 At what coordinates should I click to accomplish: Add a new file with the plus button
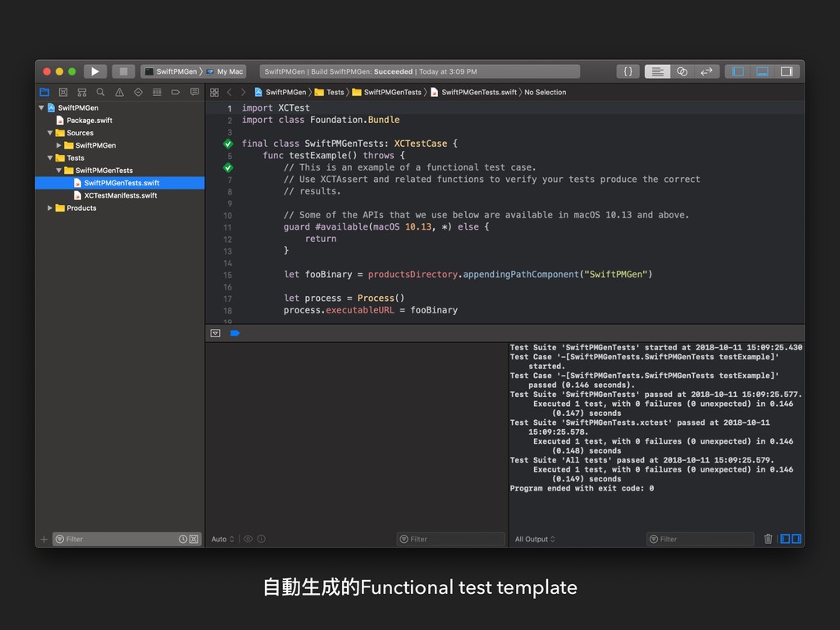tap(44, 539)
